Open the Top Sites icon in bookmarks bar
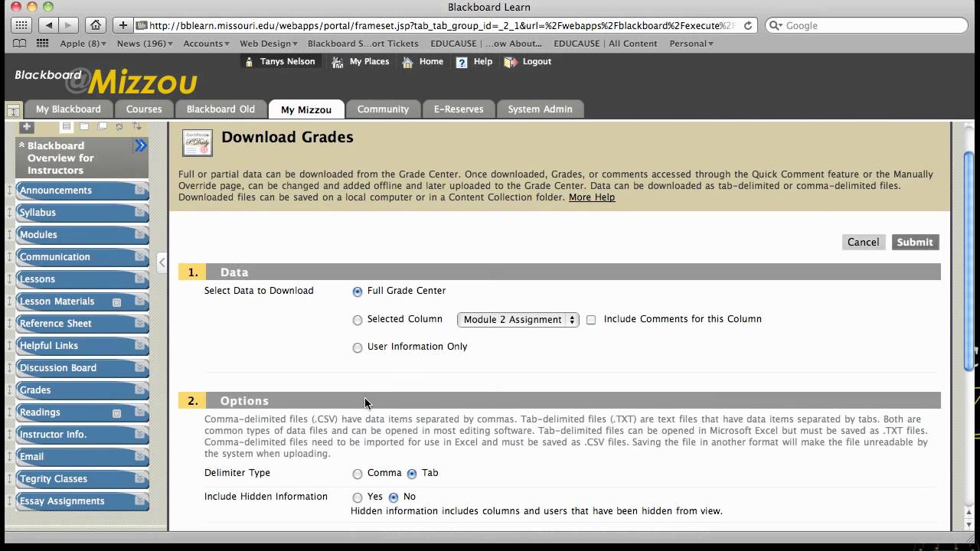Image resolution: width=980 pixels, height=551 pixels. [x=43, y=44]
